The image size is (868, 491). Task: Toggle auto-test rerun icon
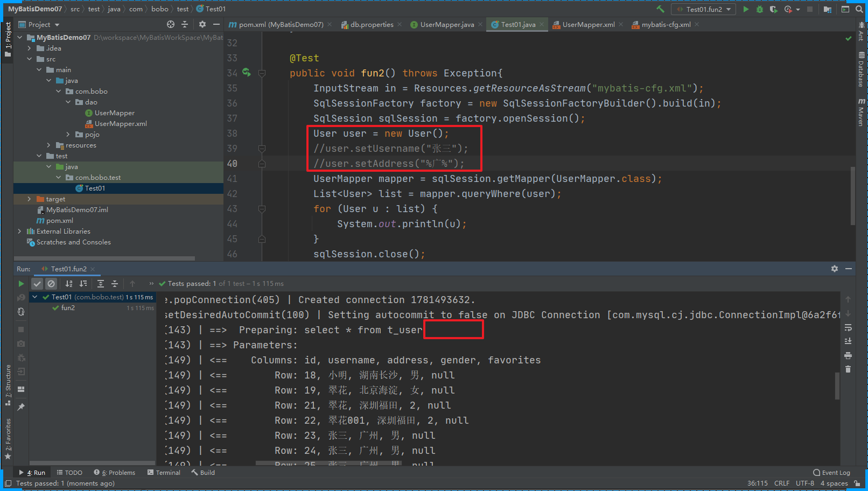[x=21, y=312]
